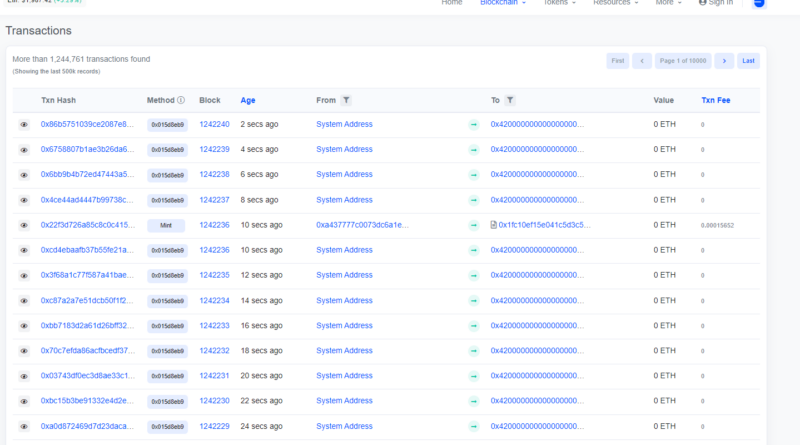Click the filter icon next to To column
The width and height of the screenshot is (800, 445).
click(510, 100)
